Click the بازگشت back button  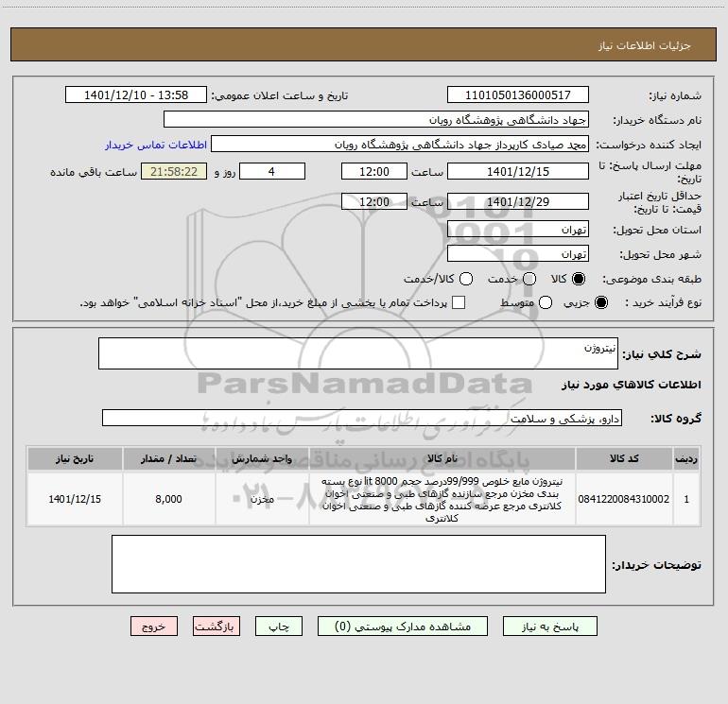pos(217,627)
